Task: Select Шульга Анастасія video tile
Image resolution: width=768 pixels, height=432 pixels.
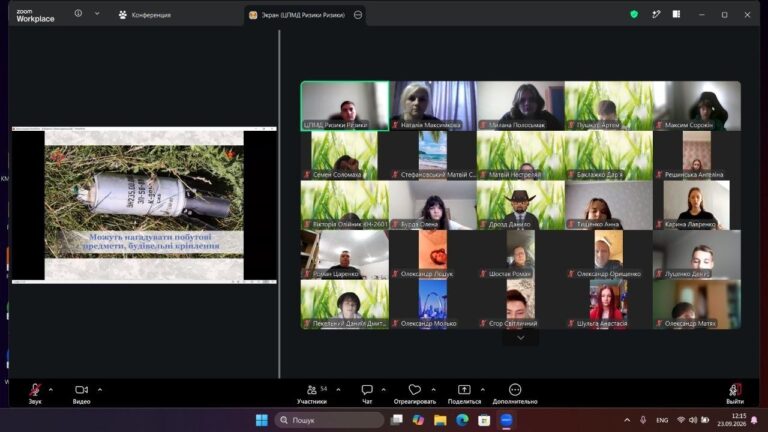Action: [x=609, y=304]
